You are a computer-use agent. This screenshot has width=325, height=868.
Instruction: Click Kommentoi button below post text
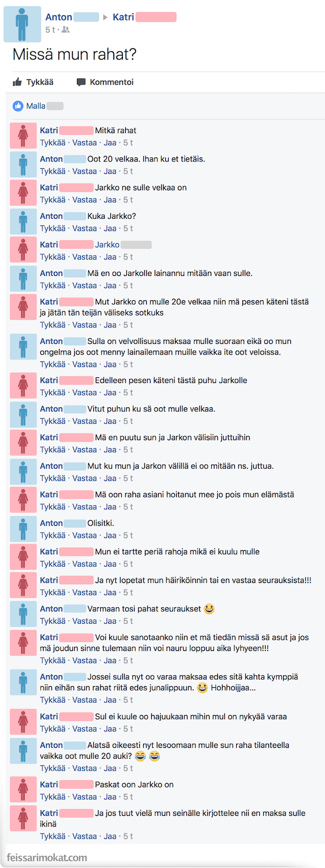pos(105,82)
